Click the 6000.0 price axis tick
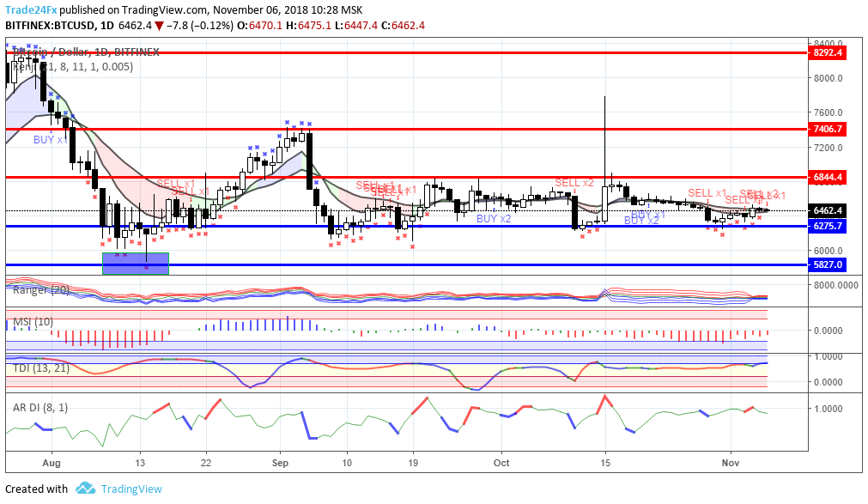The image size is (868, 504). coord(829,251)
